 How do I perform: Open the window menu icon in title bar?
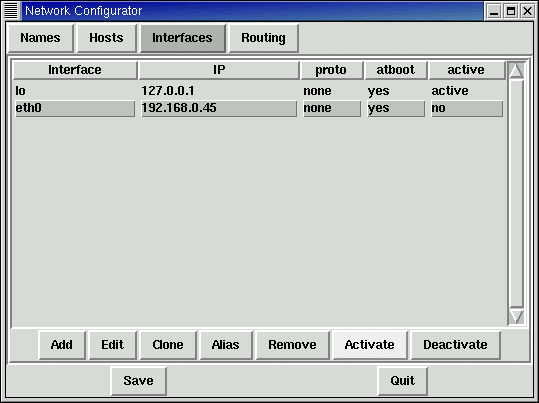[x=11, y=11]
